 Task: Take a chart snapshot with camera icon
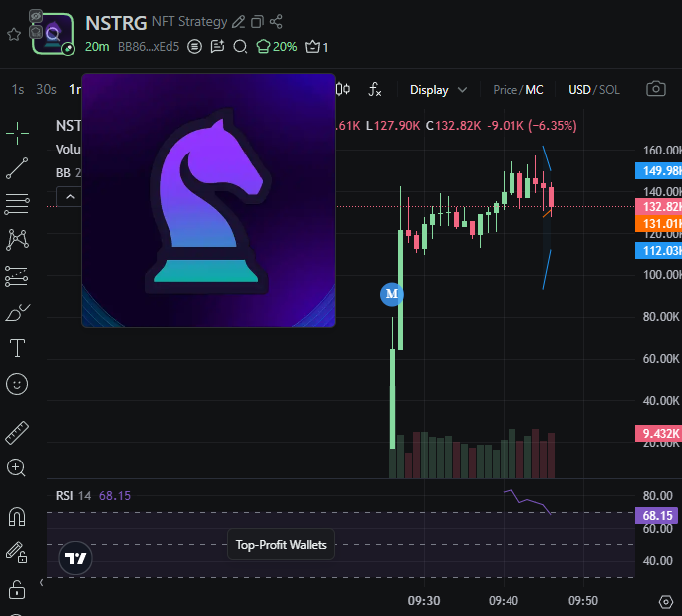(x=656, y=89)
